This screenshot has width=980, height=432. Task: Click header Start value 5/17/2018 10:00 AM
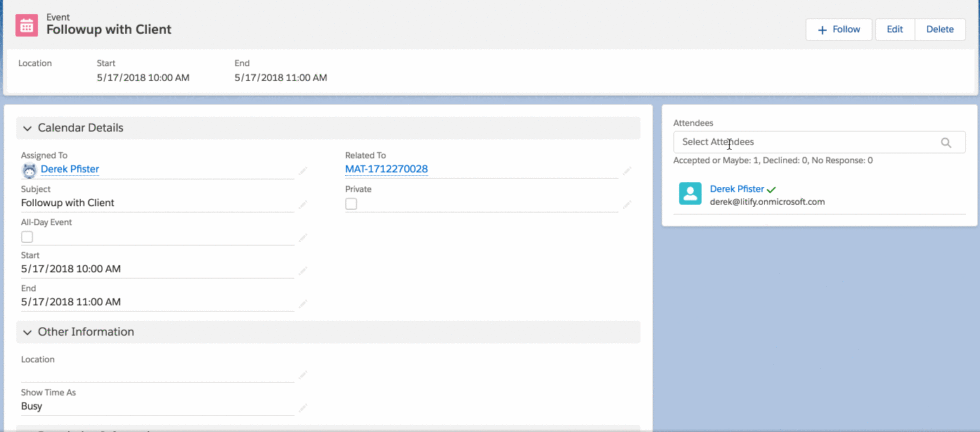point(143,78)
